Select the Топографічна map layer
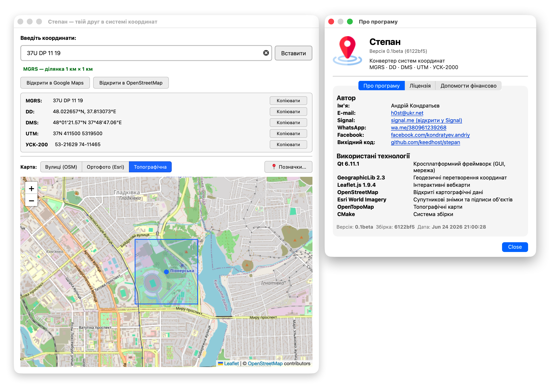The image size is (559, 392). tap(150, 167)
